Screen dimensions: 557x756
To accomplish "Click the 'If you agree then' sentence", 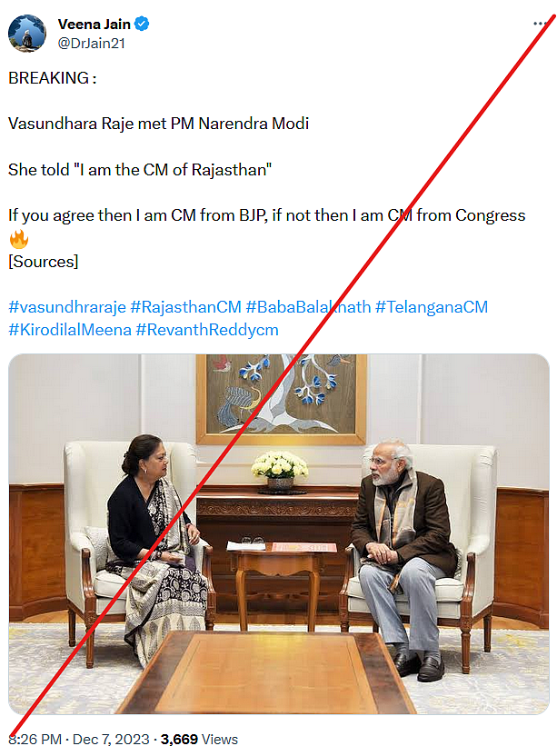I will point(266,215).
